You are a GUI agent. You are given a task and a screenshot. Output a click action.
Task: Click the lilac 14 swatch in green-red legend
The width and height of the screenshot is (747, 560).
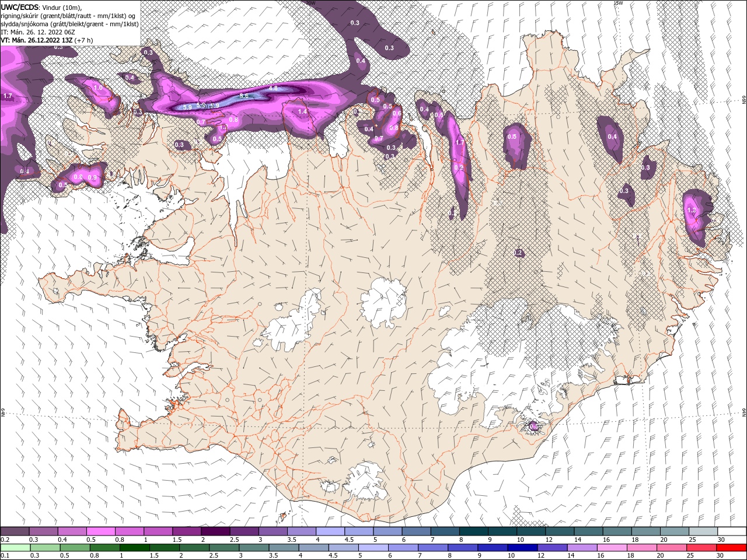tap(581, 548)
